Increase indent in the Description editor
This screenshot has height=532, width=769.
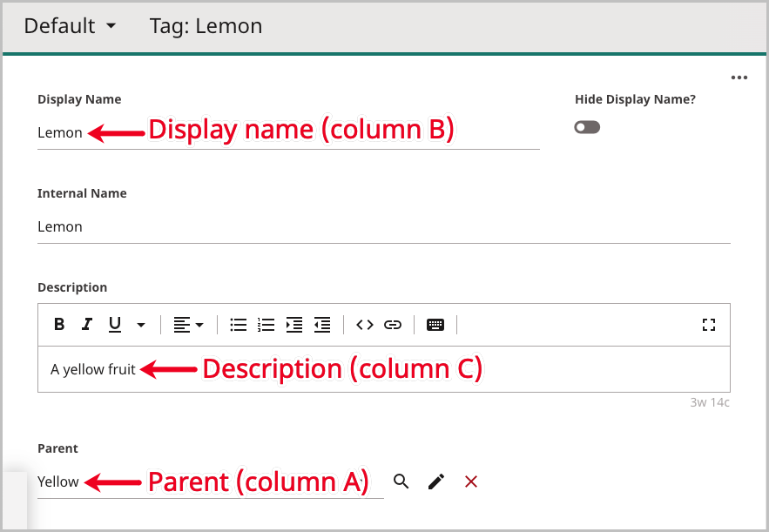294,325
